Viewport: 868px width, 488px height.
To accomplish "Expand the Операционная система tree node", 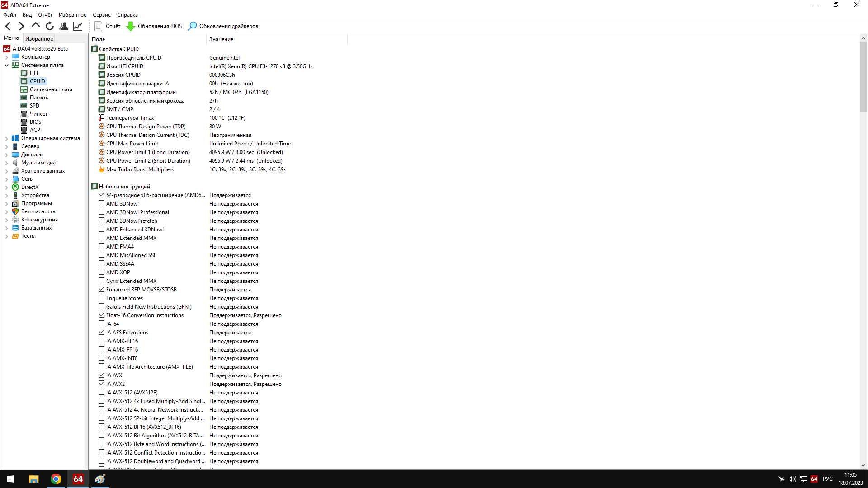I will [7, 139].
